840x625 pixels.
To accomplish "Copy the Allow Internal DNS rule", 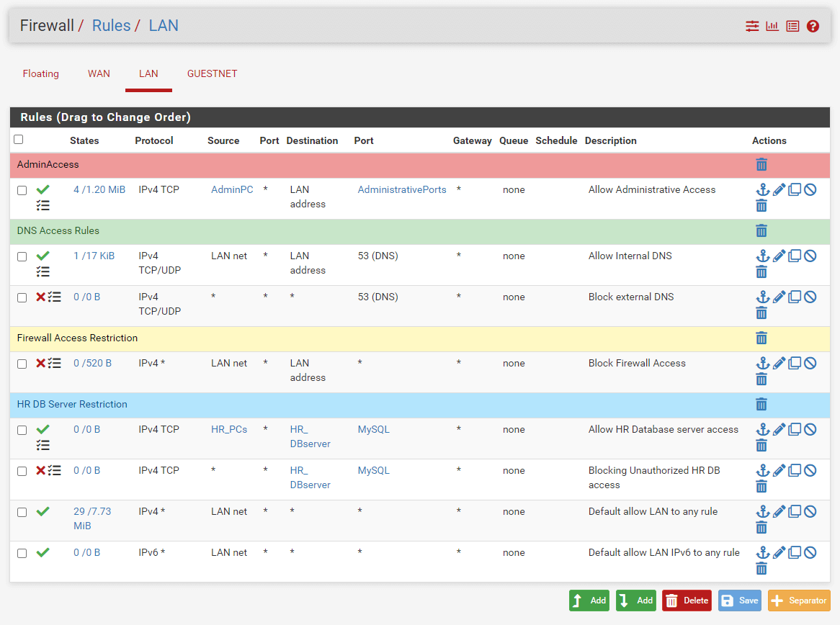I will (794, 255).
